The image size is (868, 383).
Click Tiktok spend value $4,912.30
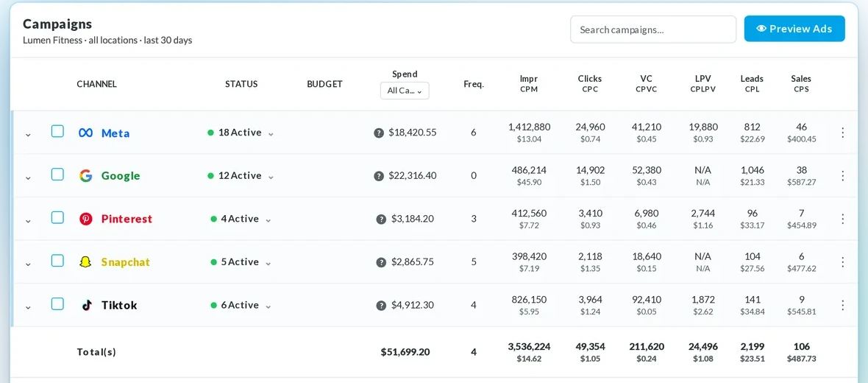tap(413, 306)
